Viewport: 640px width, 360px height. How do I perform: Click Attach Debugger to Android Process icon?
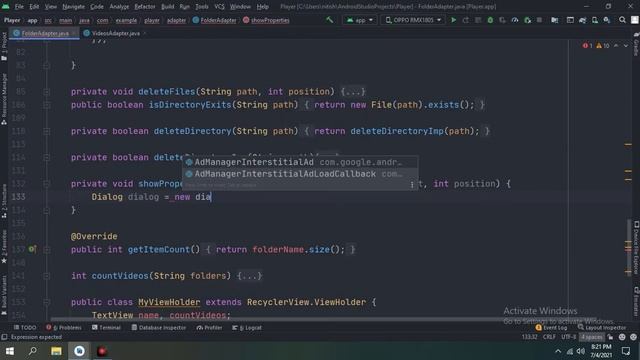[x=527, y=20]
